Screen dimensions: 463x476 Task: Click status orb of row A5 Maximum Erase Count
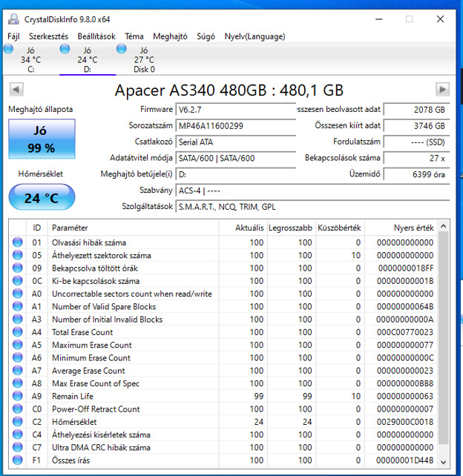coord(18,345)
